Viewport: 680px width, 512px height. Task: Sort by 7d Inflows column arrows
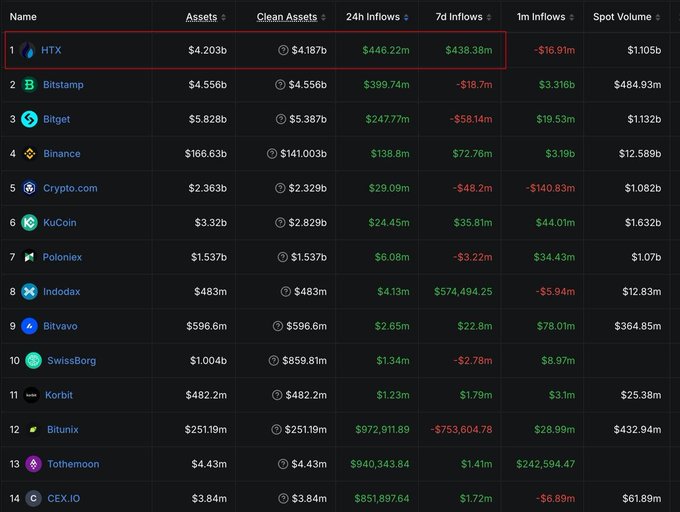489,17
